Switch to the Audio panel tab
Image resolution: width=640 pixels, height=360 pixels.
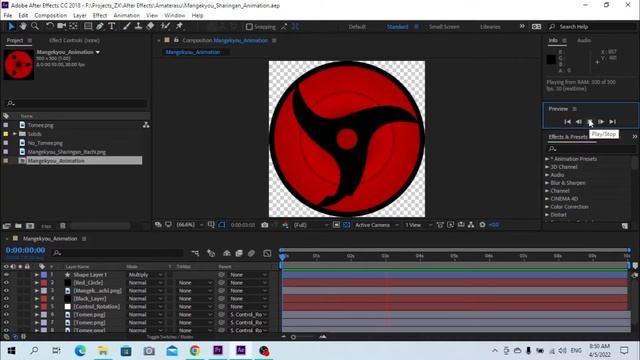[584, 40]
